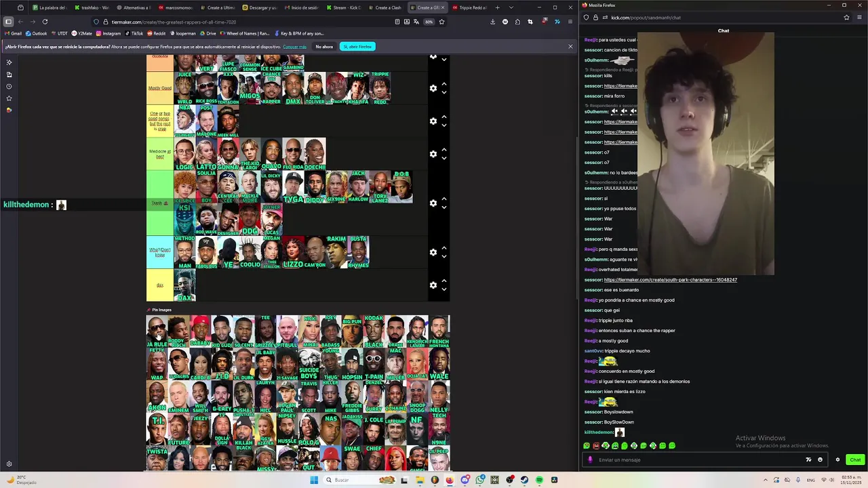Expand the list-all-tabs dropdown arrow
The width and height of the screenshot is (868, 488).
click(x=511, y=7)
